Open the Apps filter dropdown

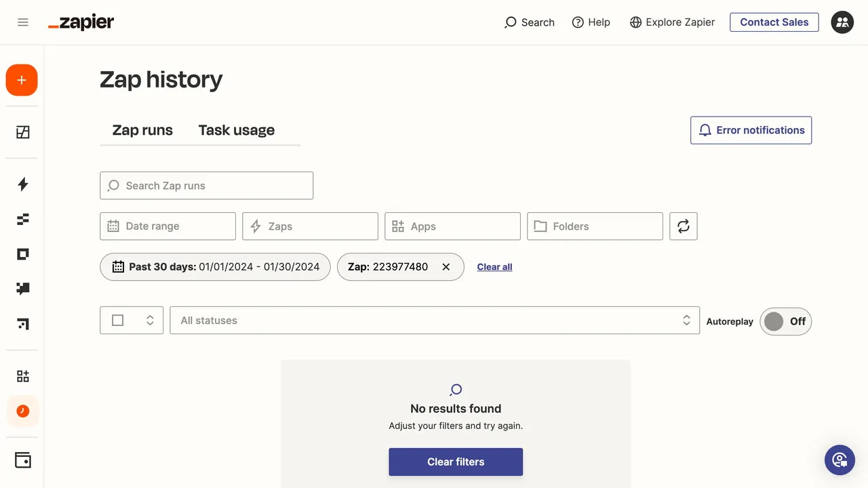(x=452, y=226)
